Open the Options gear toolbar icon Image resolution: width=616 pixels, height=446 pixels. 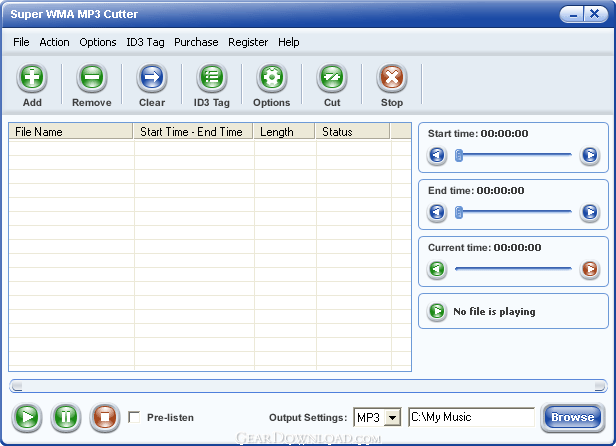(x=272, y=77)
